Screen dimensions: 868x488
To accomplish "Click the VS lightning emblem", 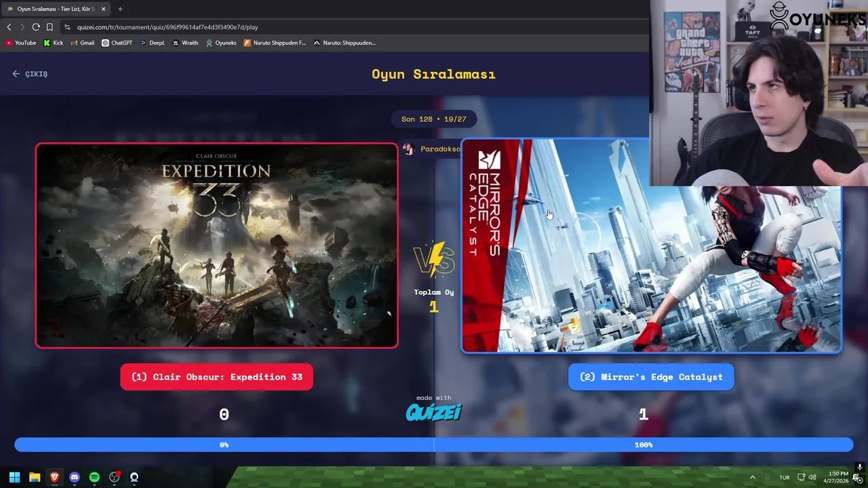I will click(434, 259).
